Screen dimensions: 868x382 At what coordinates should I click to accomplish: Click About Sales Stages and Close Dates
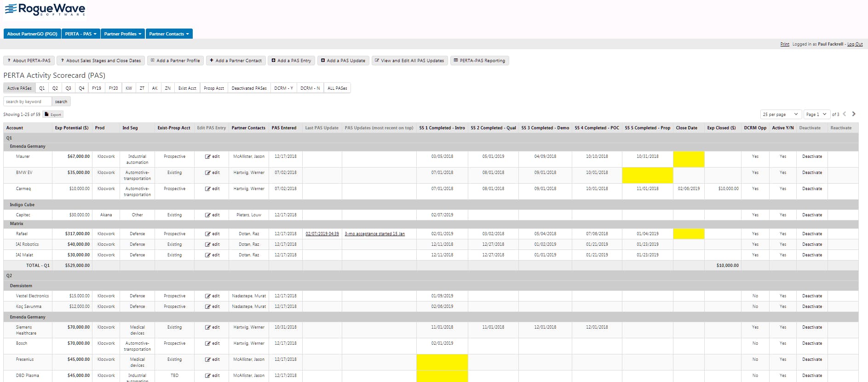click(101, 60)
